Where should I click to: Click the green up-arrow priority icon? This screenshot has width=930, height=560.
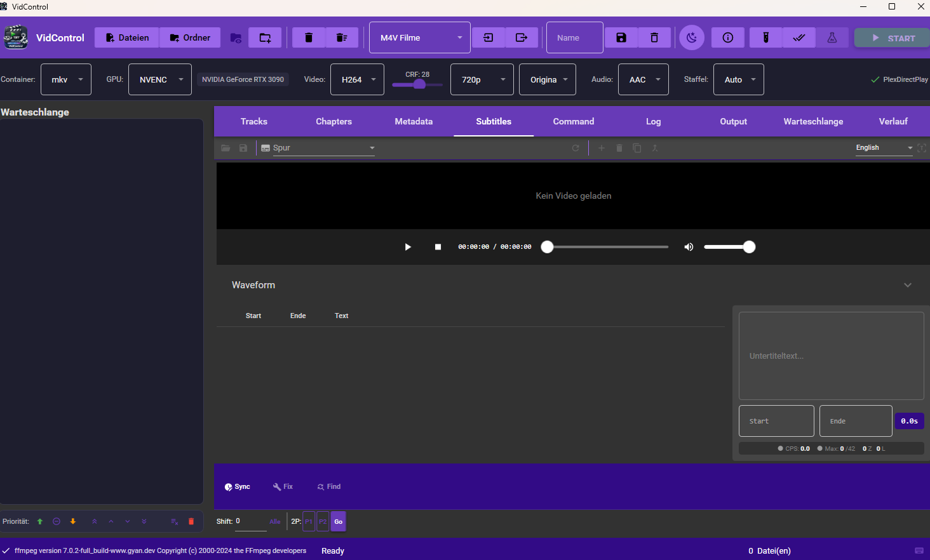40,522
